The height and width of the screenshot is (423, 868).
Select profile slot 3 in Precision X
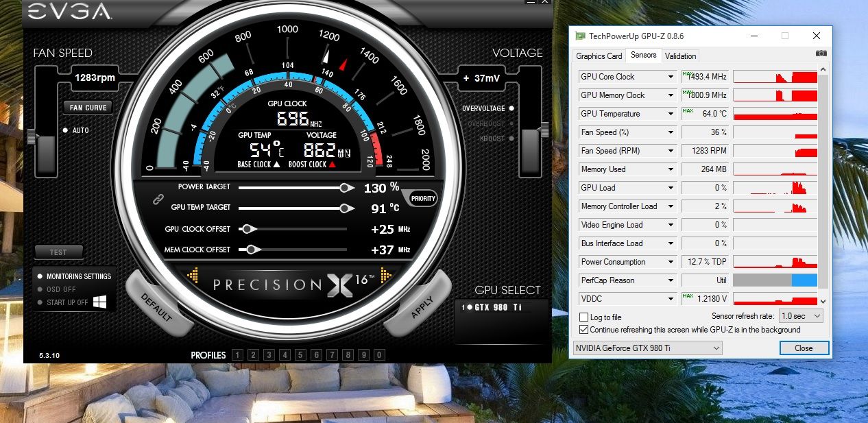coord(269,354)
